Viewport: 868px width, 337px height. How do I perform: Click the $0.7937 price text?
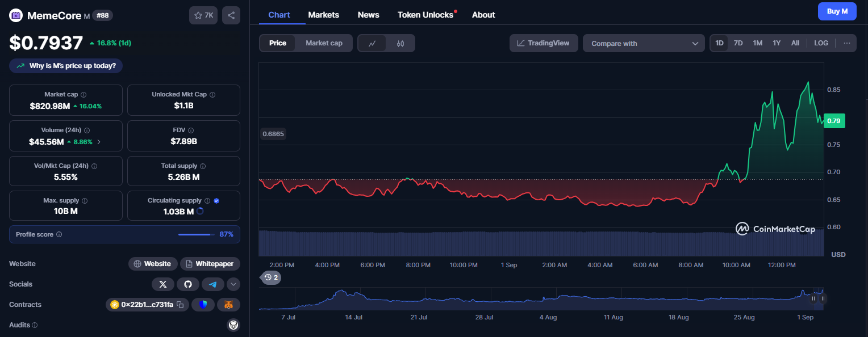coord(46,43)
